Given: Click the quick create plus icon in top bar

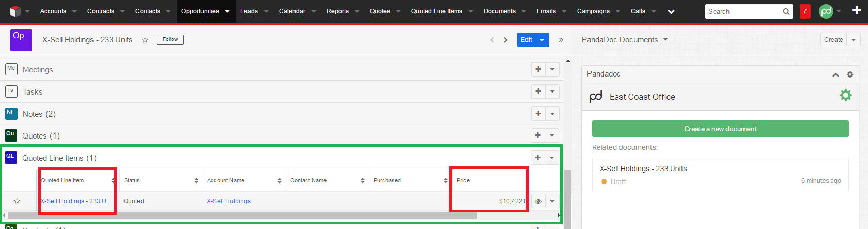Looking at the screenshot, I should point(856,11).
